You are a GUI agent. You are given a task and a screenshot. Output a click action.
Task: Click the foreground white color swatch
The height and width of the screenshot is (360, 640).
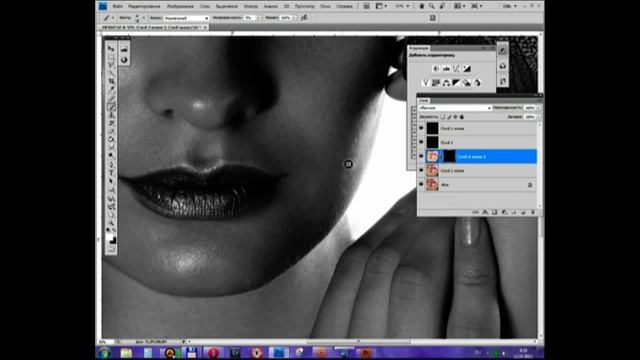[109, 237]
